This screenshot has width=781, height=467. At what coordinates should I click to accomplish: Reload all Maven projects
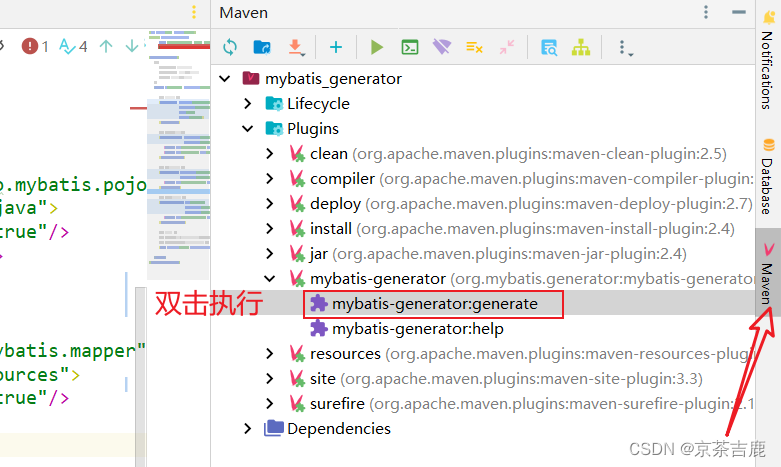pos(230,47)
